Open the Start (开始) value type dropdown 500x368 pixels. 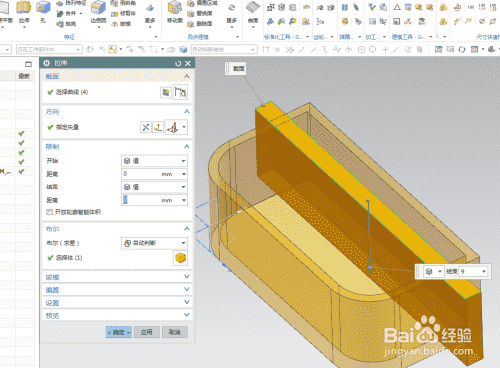(154, 161)
